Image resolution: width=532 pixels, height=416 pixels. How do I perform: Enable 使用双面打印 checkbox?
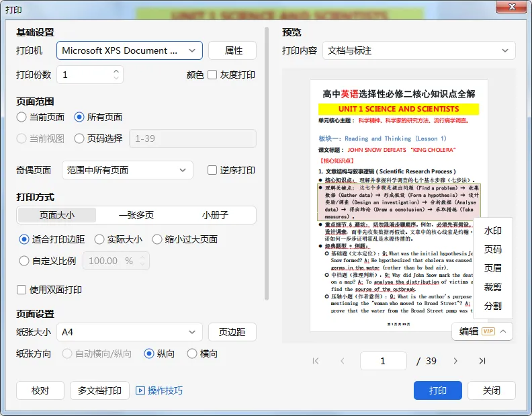[21, 290]
